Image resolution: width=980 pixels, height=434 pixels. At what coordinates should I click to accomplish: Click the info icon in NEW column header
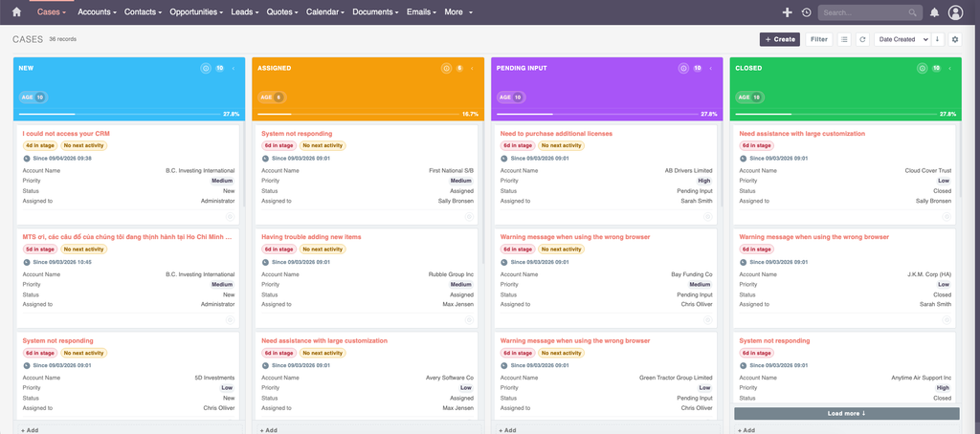pyautogui.click(x=206, y=68)
